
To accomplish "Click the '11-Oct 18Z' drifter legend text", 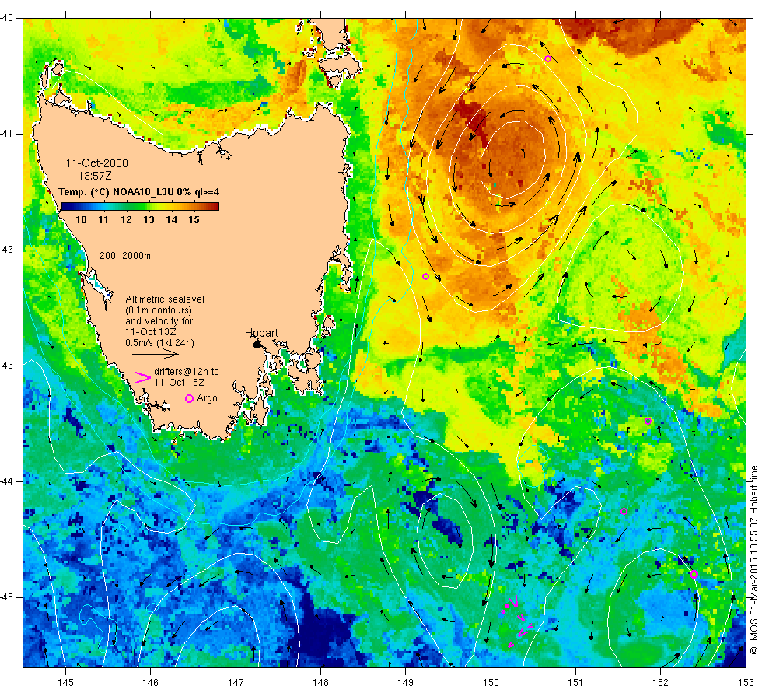I will point(180,383).
